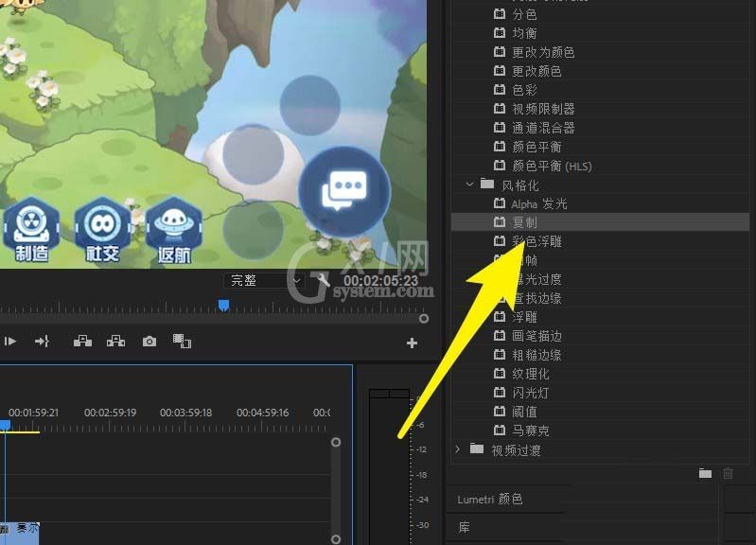Screen dimensions: 756x545
Task: Select the 阈值 effect
Action: (524, 412)
